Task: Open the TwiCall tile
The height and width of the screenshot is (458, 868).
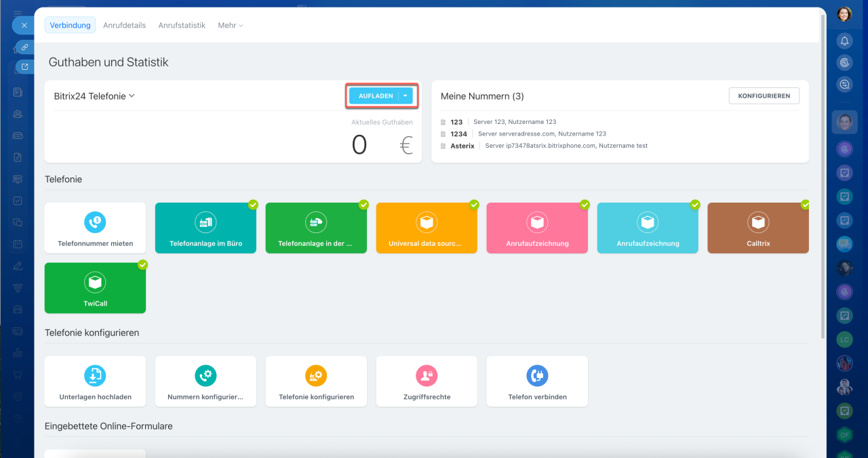Action: pos(95,288)
